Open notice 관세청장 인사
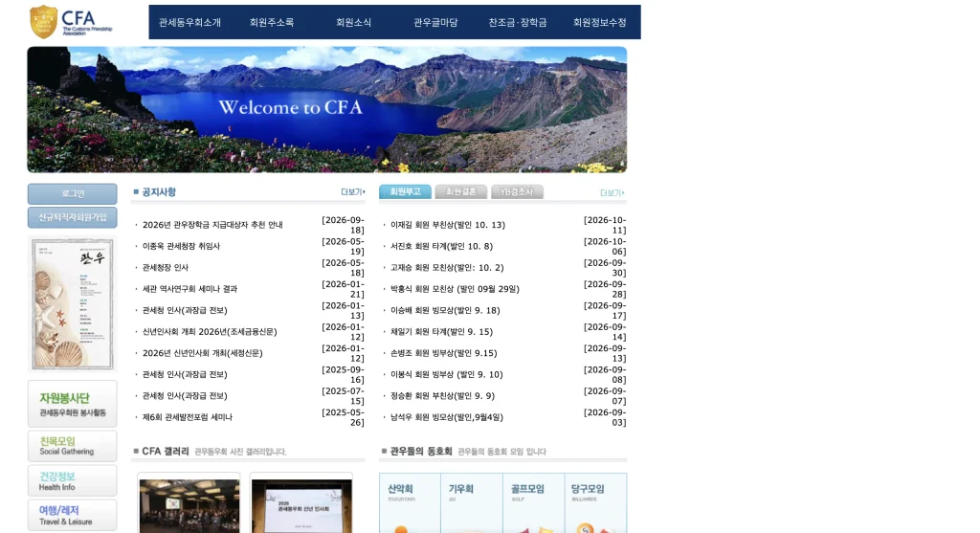Screen dimensions: 980x533 [x=165, y=267]
